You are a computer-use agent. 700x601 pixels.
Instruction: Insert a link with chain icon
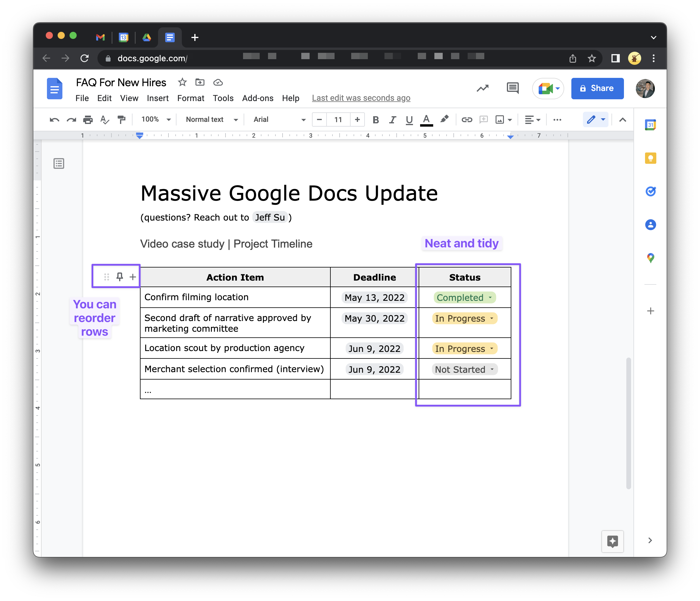coord(466,120)
